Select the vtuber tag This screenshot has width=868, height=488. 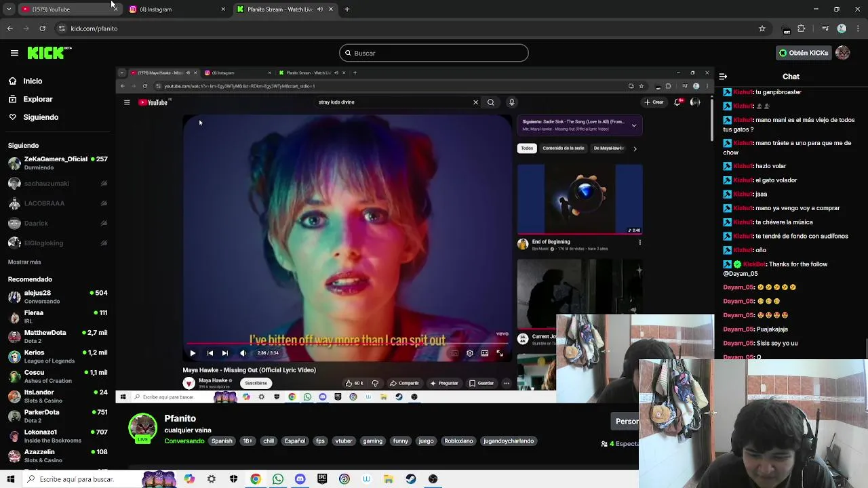click(x=344, y=441)
